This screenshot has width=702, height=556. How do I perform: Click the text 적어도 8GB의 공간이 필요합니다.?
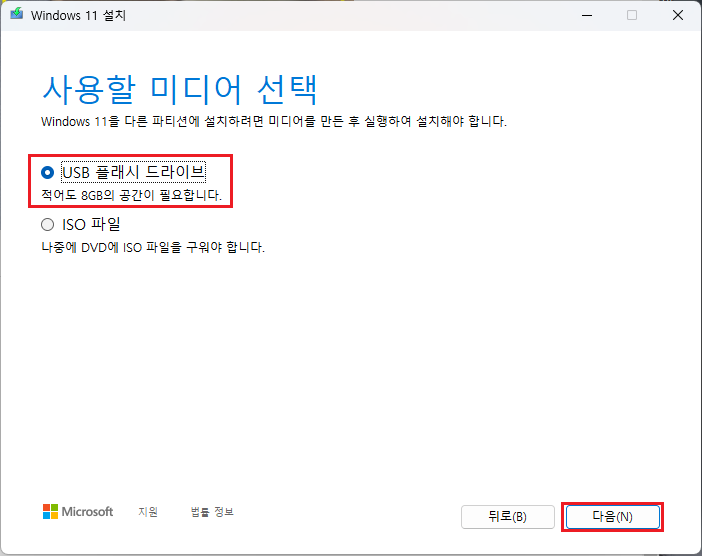[x=132, y=195]
